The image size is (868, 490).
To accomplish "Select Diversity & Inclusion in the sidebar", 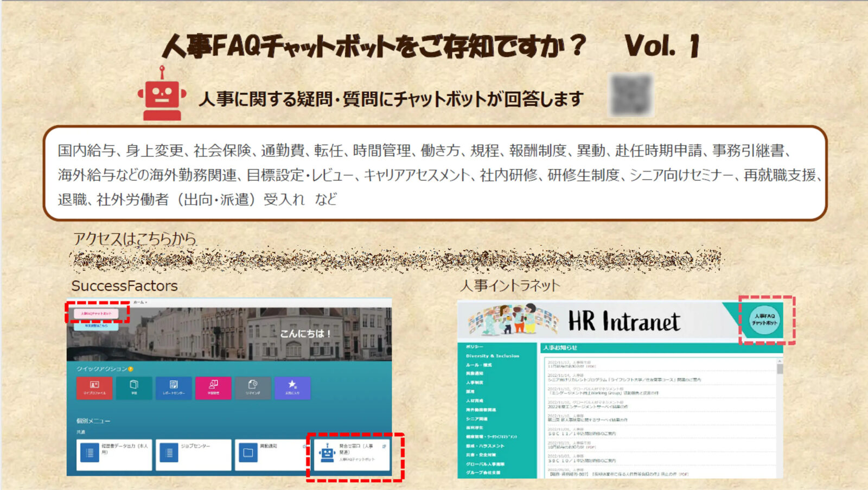I will (x=493, y=356).
